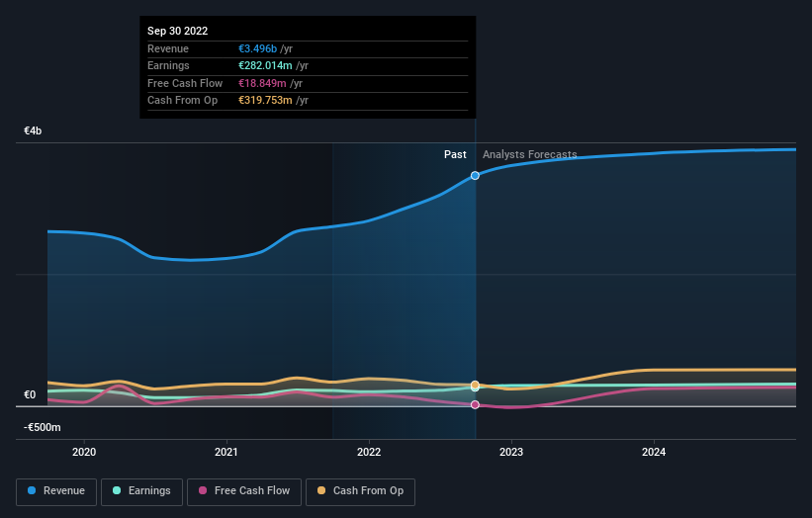Click the 'Earnings' row label in tooltip
Viewport: 812px width, 518px height.
point(168,65)
